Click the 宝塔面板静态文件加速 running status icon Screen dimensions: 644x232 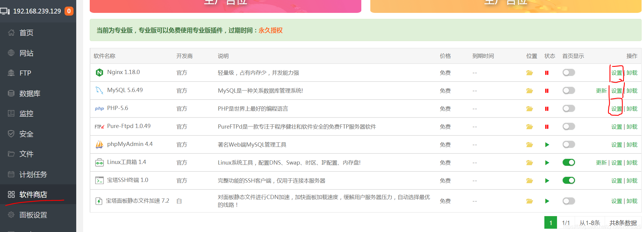pos(547,201)
